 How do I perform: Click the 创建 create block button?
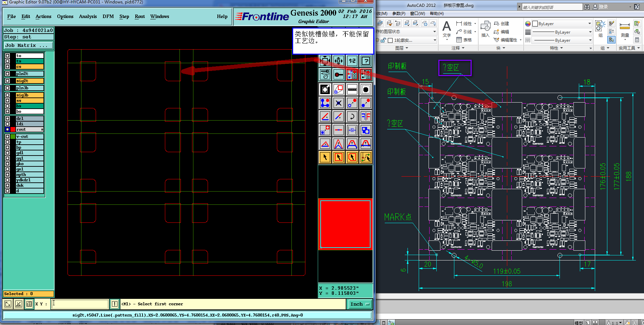click(x=501, y=23)
